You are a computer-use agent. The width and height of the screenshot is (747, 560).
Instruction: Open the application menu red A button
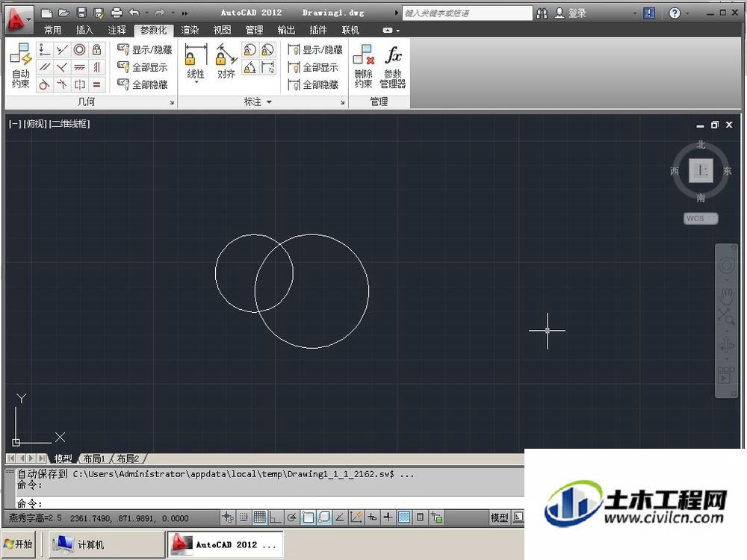18,19
